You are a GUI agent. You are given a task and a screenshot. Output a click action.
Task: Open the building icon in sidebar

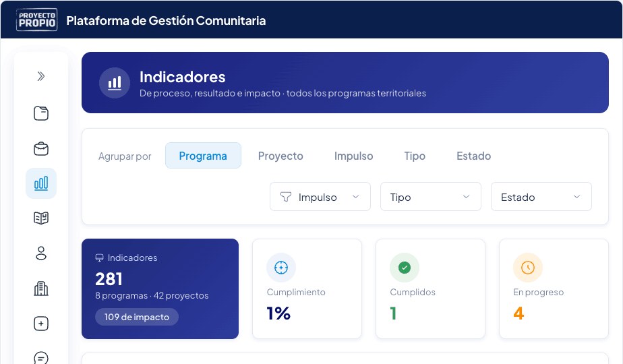coord(41,289)
